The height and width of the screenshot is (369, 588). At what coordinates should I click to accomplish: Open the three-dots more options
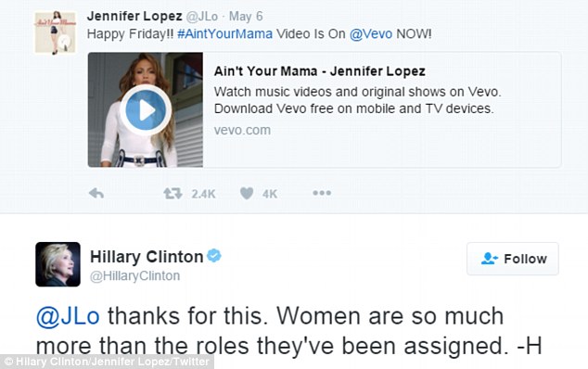(x=322, y=193)
